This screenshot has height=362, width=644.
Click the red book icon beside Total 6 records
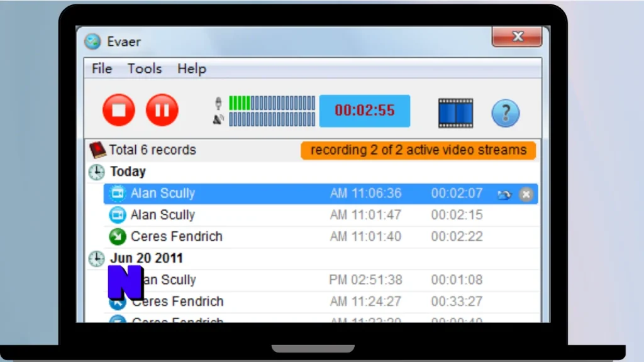point(97,150)
